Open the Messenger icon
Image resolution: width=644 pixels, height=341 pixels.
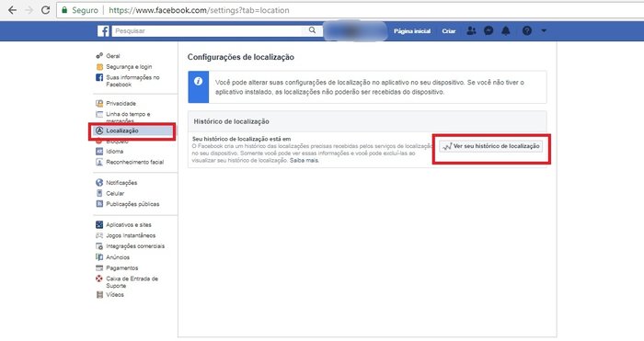489,30
